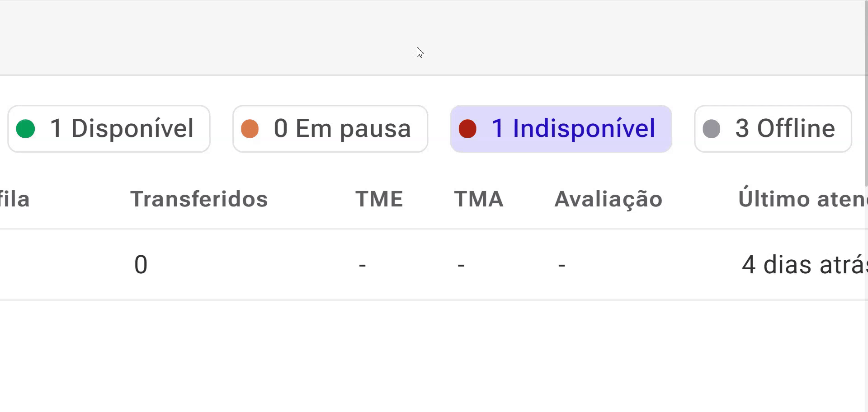This screenshot has width=868, height=412.
Task: Toggle the "0 Em pausa" status filter
Action: pyautogui.click(x=330, y=129)
